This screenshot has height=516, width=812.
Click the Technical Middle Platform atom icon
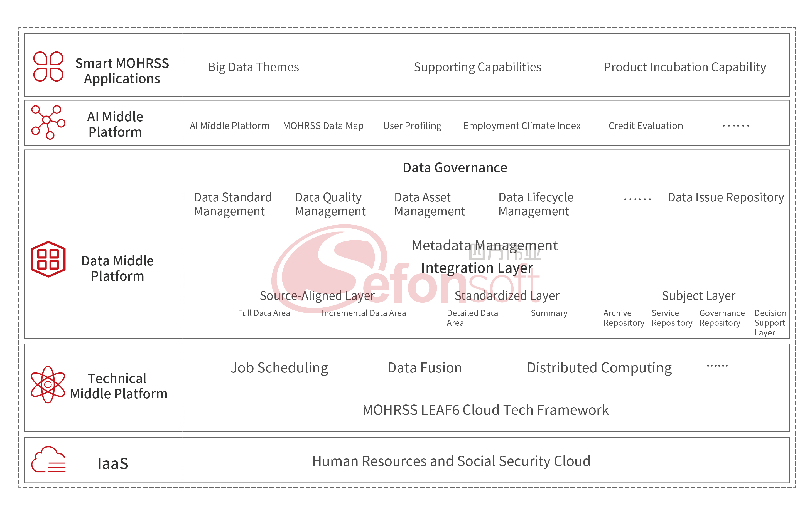point(48,384)
